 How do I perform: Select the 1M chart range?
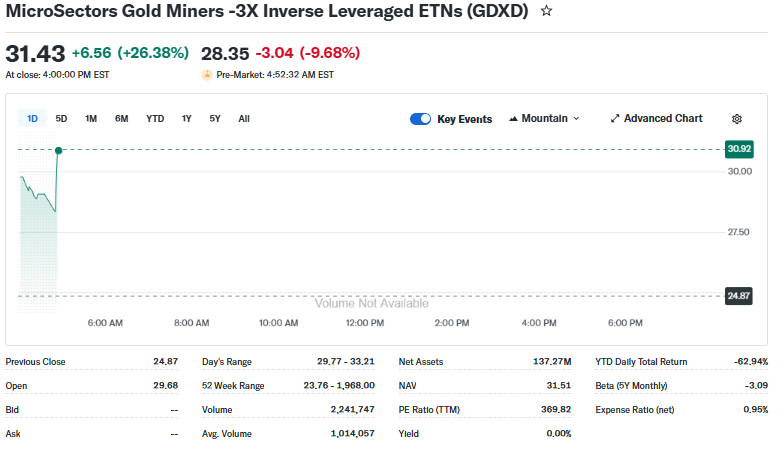(x=91, y=119)
